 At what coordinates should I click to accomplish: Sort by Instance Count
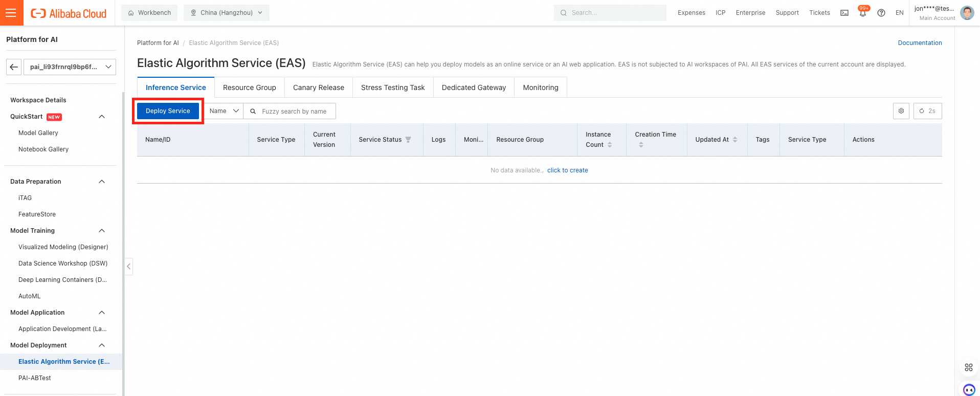coord(610,145)
